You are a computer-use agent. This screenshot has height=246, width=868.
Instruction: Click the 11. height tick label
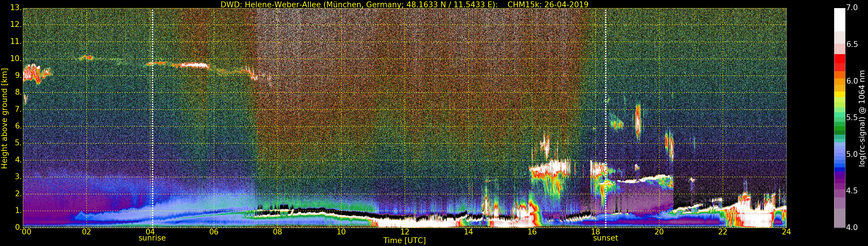point(16,41)
